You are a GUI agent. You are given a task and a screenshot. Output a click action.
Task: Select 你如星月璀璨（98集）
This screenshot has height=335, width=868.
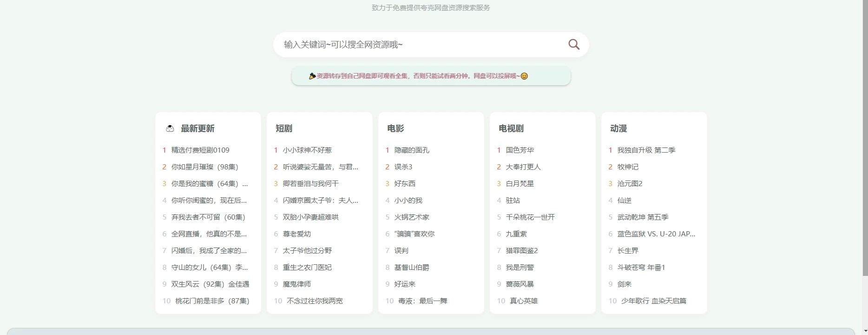(x=205, y=167)
